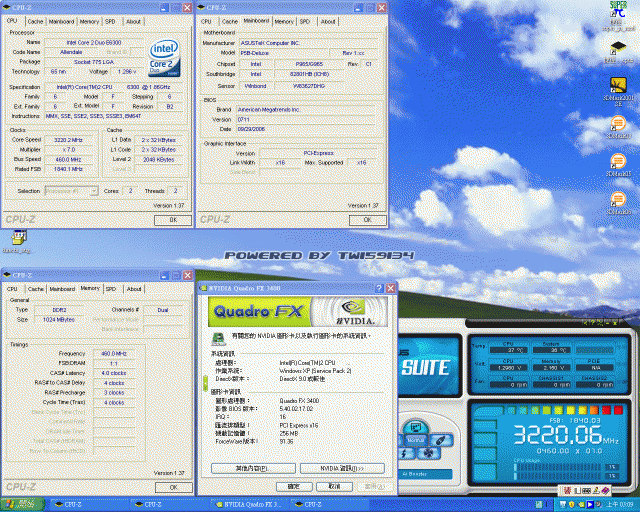This screenshot has width=640, height=512.
Task: Open Memory tab in the CPU-Z processor window
Action: click(89, 22)
